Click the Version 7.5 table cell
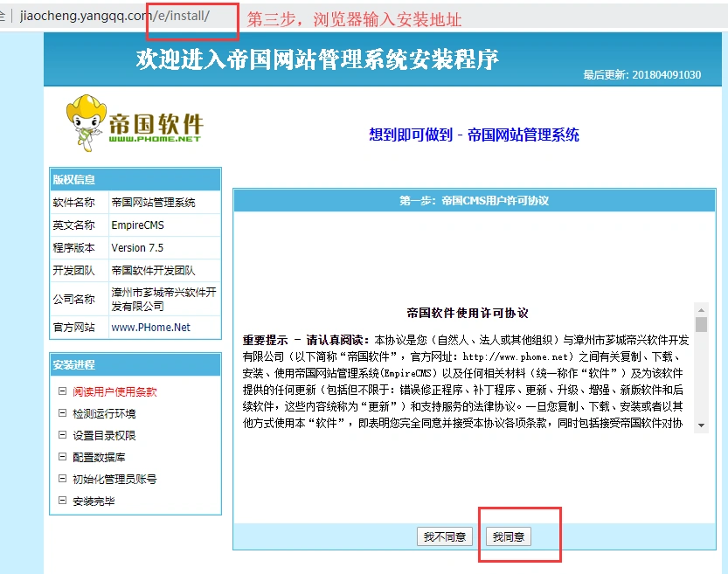728x574 pixels. click(x=164, y=248)
